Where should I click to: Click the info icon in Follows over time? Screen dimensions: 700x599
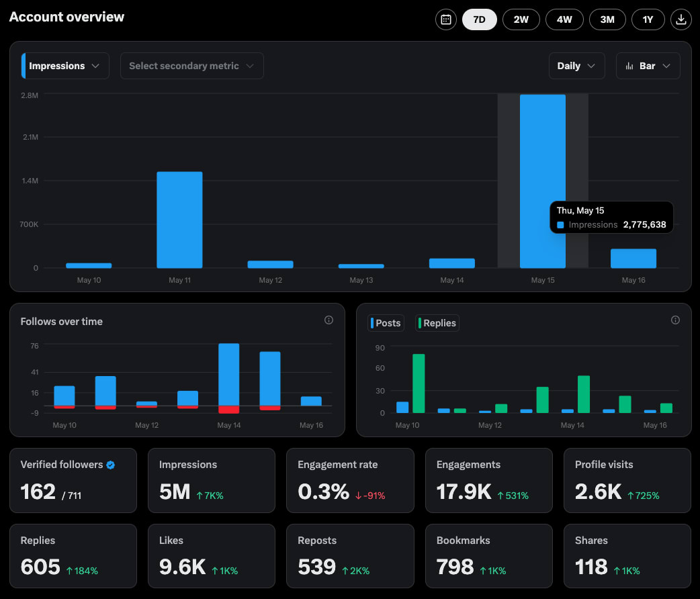point(329,320)
